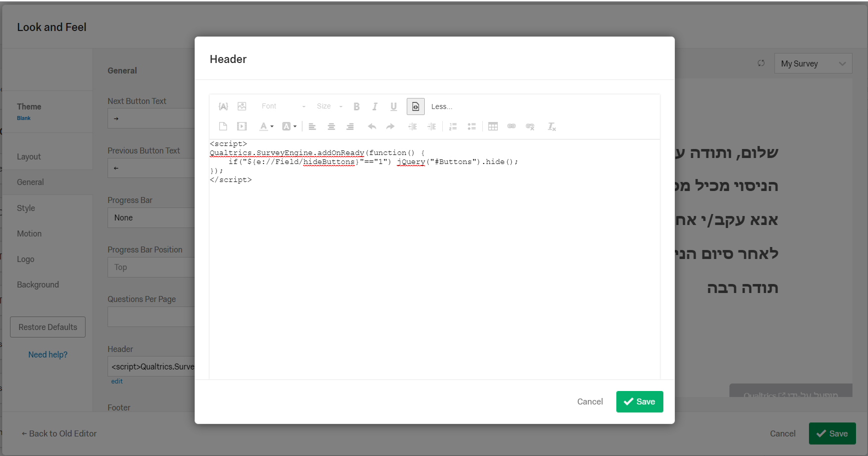Click the insert link icon
This screenshot has height=456, width=868.
point(511,126)
